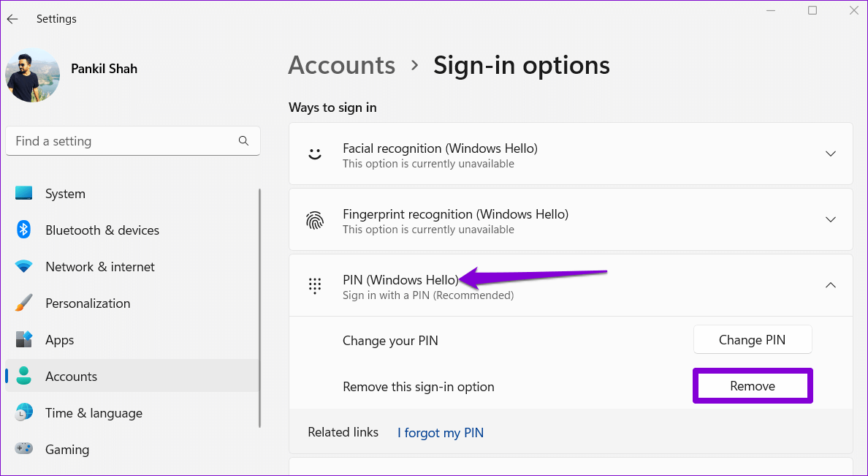
Task: Click the back arrow icon in Settings
Action: coord(12,19)
